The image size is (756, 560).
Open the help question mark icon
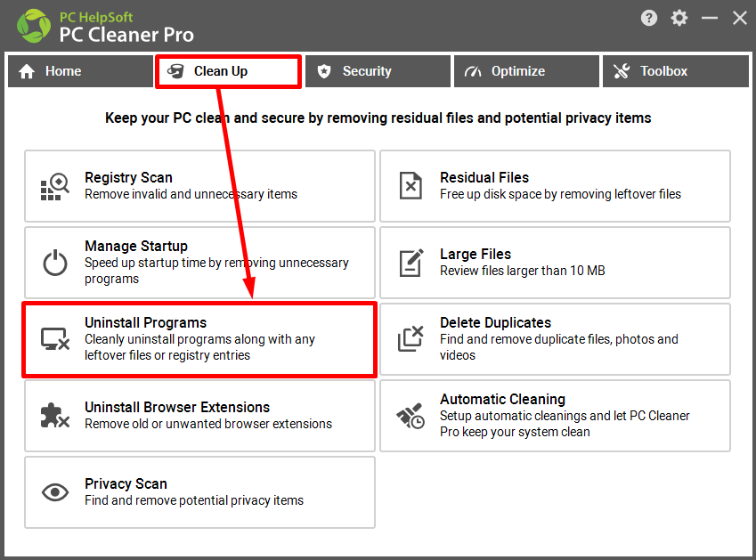(x=649, y=19)
